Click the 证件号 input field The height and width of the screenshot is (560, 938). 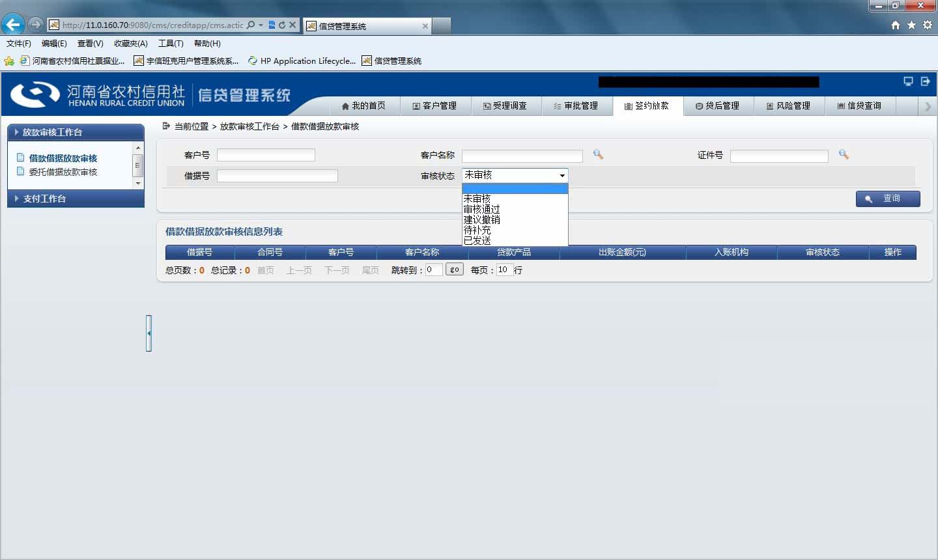[779, 156]
